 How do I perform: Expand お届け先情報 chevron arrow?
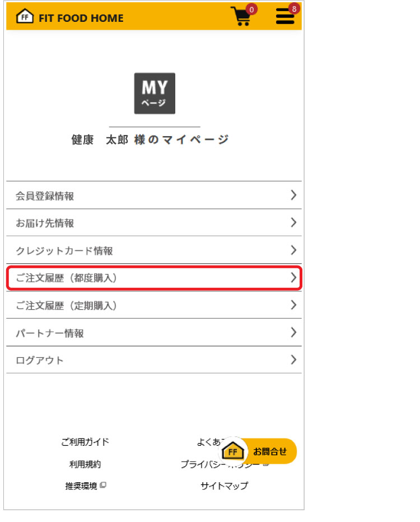click(x=293, y=222)
